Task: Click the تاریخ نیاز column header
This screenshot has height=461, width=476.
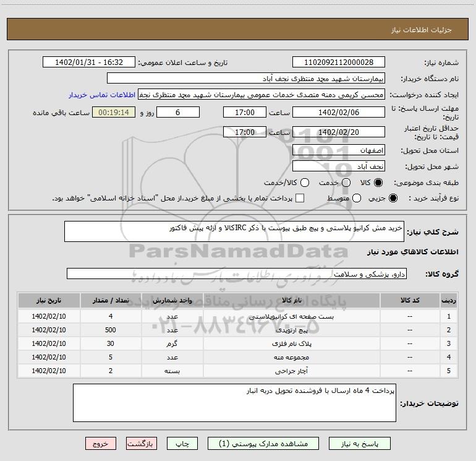Action: pyautogui.click(x=49, y=300)
